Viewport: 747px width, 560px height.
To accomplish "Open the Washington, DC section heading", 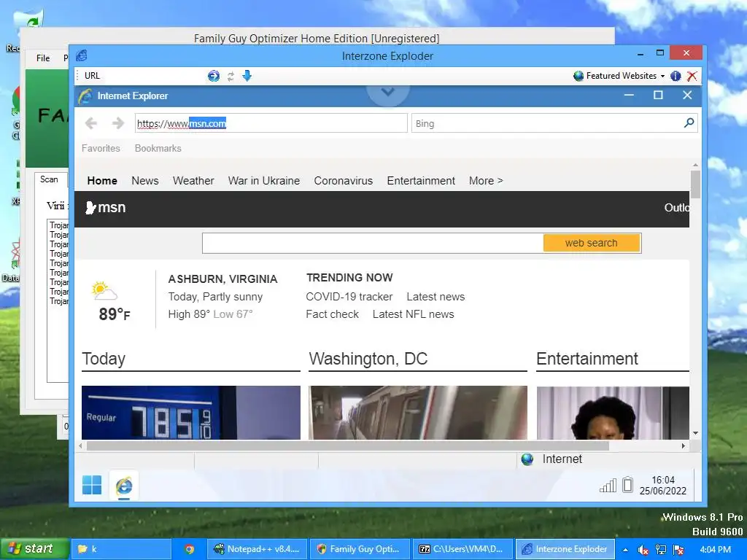I will click(368, 359).
